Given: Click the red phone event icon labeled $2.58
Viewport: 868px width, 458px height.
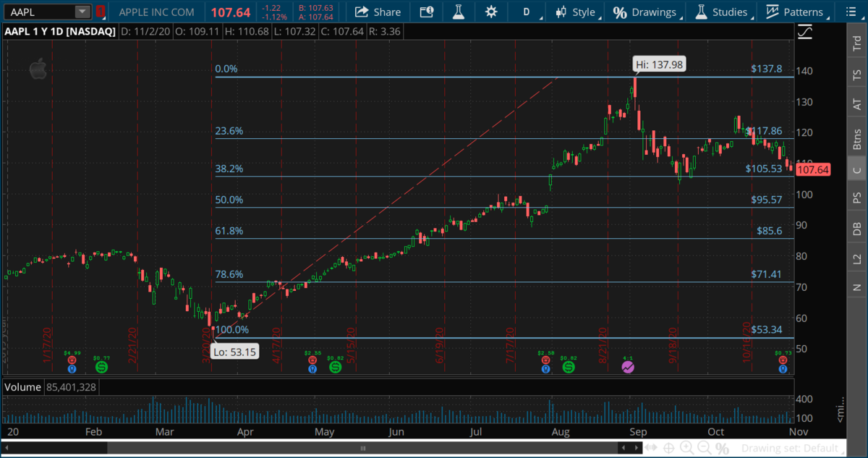Looking at the screenshot, I should click(545, 360).
